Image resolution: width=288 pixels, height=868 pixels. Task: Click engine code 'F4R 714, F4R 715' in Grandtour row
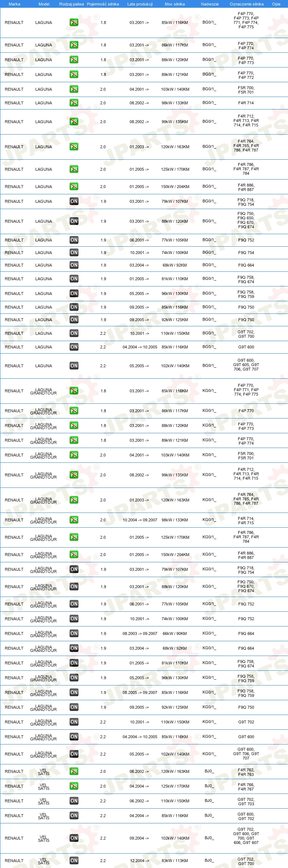point(246,520)
